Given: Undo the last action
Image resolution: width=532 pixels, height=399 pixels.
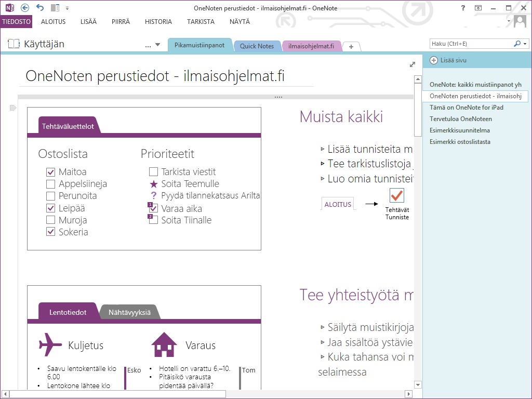Looking at the screenshot, I should pos(40,7).
